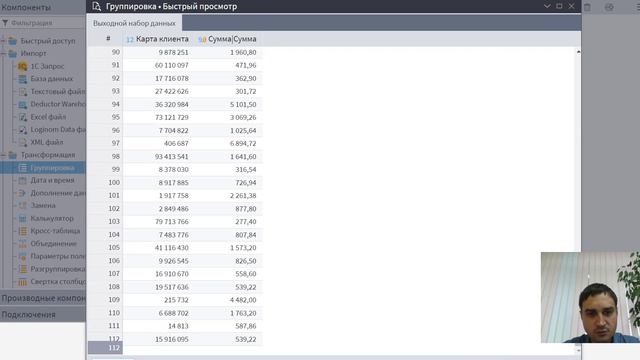The image size is (640, 360).
Task: Click the scrollbar down arrow of data table
Action: 578,350
